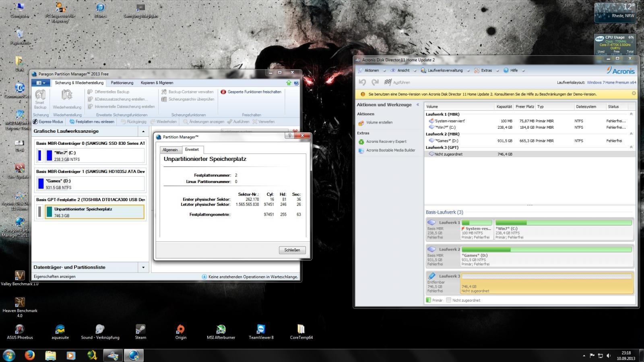Open Windows Media Player taskbar icon

click(x=71, y=356)
